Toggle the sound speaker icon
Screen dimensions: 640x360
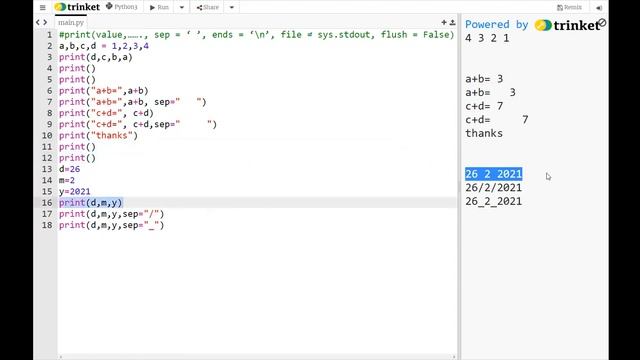tap(599, 8)
